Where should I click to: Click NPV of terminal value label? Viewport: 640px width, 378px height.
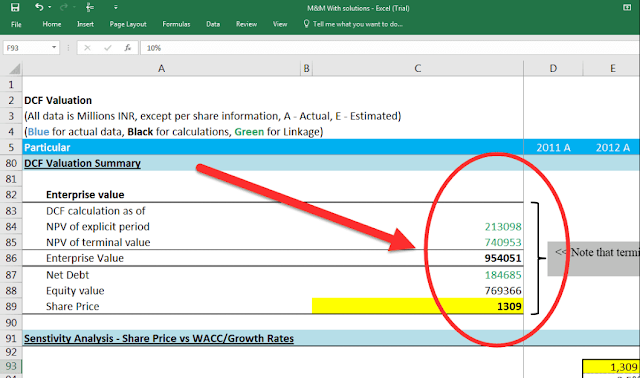pos(98,242)
